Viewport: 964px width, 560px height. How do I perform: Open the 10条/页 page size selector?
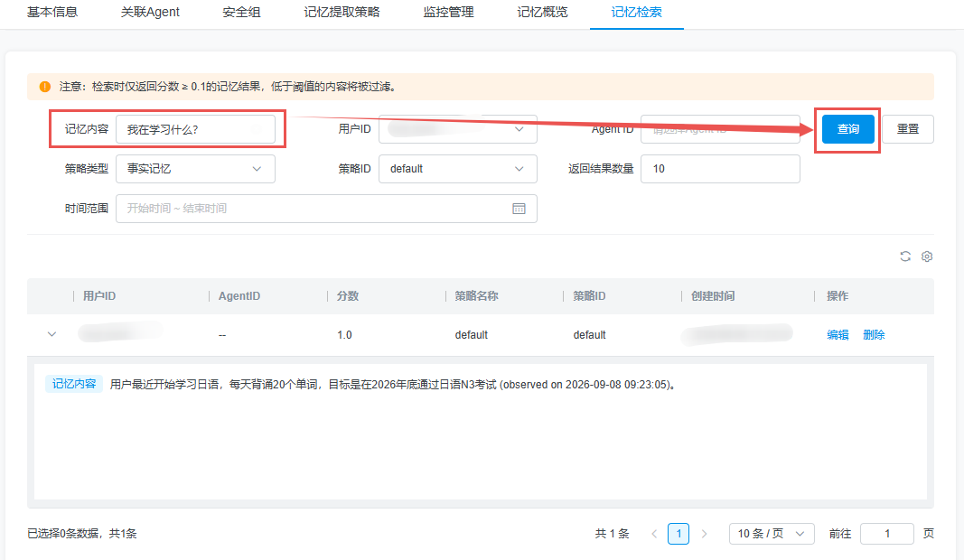772,534
